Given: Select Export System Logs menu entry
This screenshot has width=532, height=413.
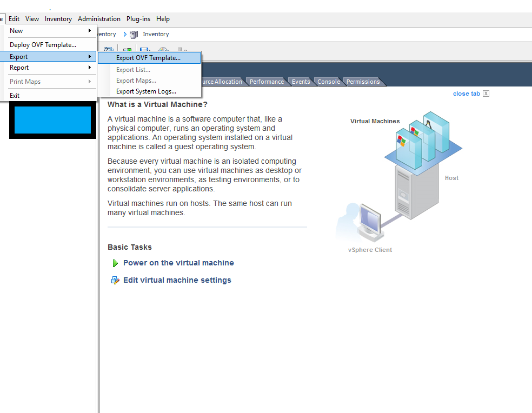Looking at the screenshot, I should [x=146, y=91].
